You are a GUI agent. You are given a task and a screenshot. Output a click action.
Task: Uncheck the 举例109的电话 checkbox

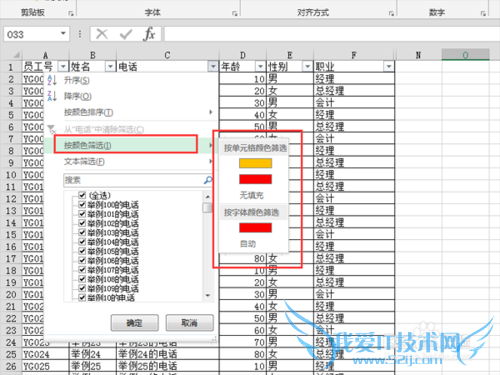point(82,288)
